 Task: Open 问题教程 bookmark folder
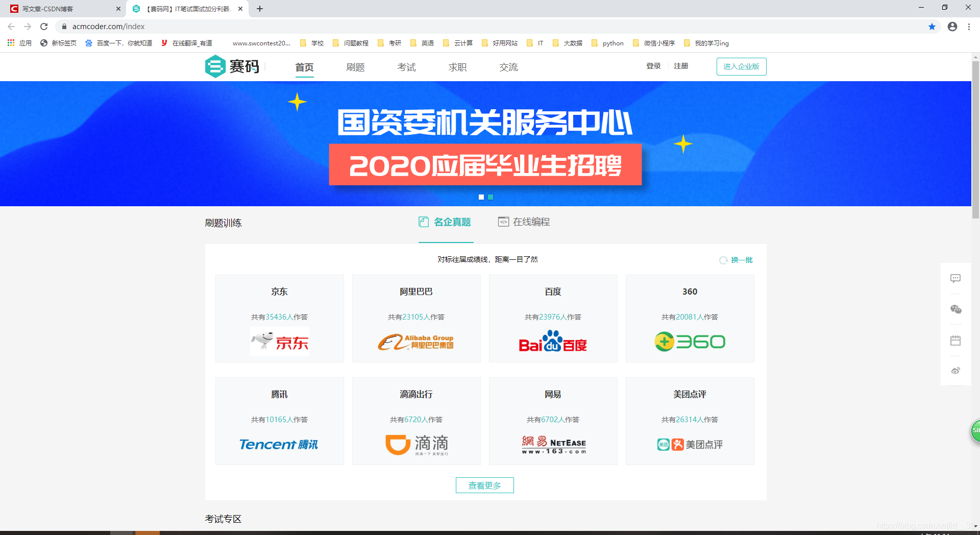(x=351, y=43)
